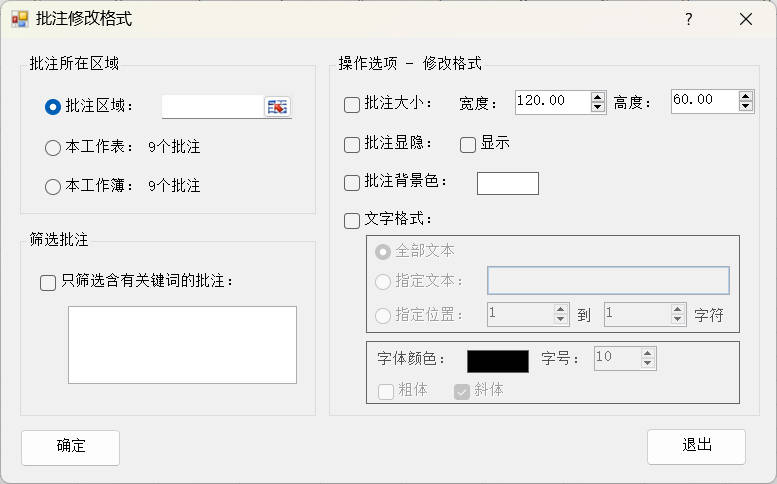This screenshot has width=777, height=484.
Task: Increase 宽度 value with up spinner arrow
Action: click(598, 96)
